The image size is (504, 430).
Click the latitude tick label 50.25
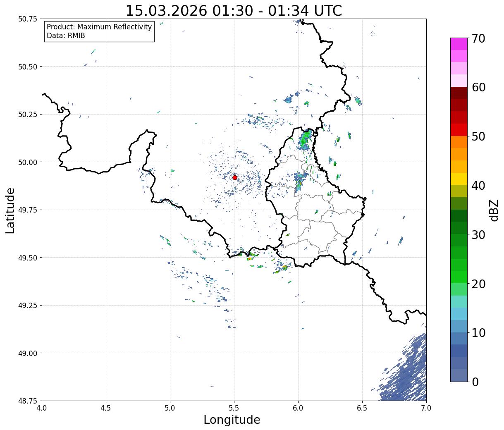(27, 115)
